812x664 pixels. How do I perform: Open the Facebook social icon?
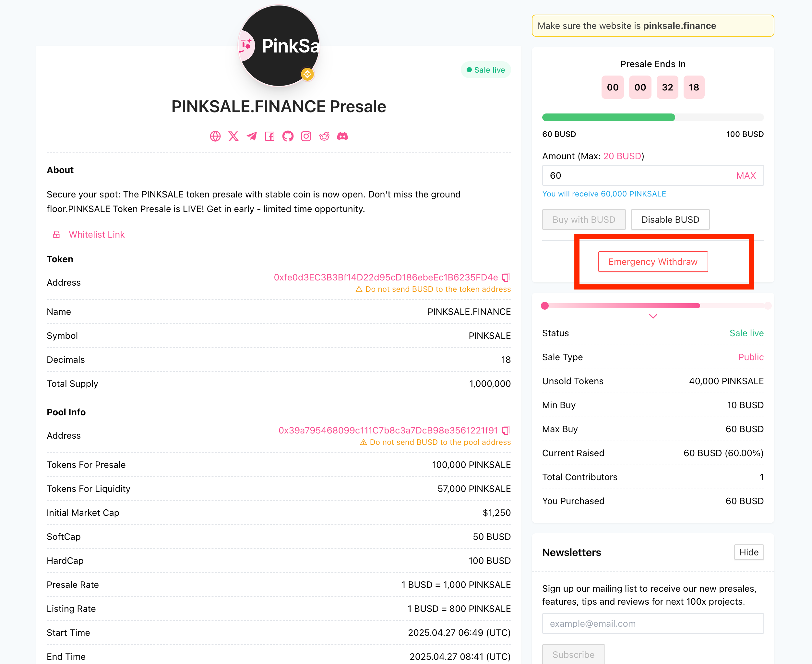[270, 136]
